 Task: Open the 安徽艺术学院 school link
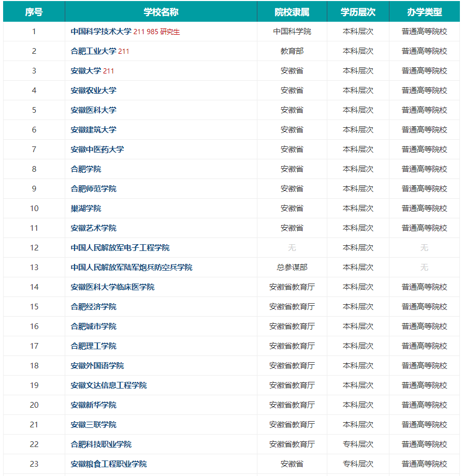93,228
